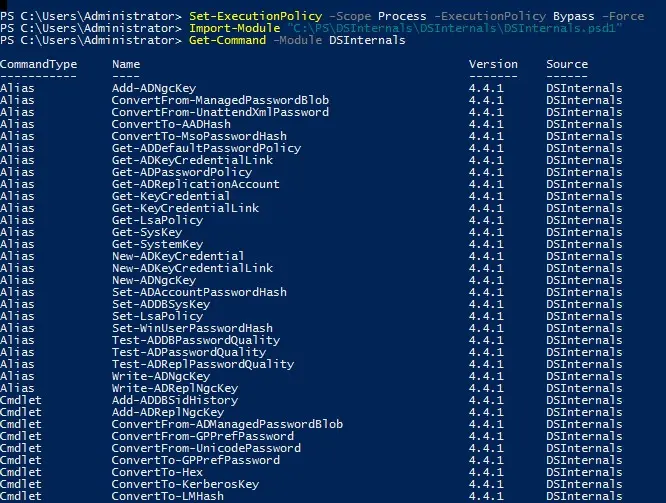666x503 pixels.
Task: Click the Name column header
Action: (x=126, y=64)
